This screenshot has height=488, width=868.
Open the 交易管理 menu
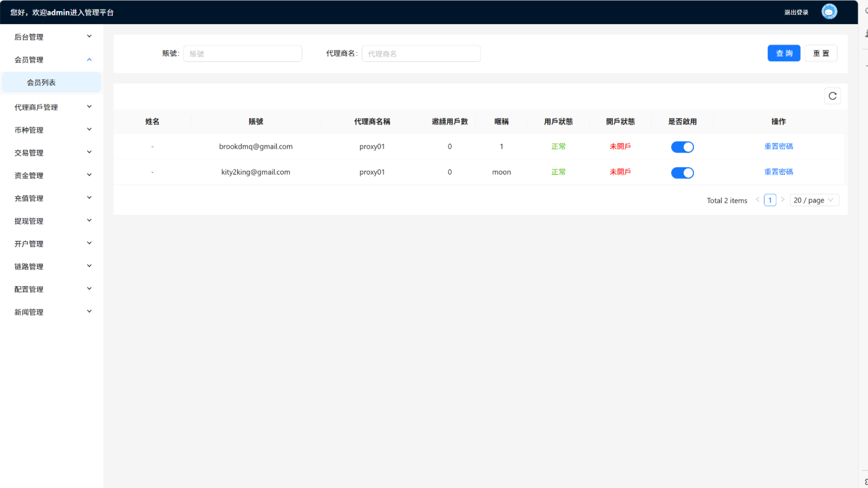tap(52, 153)
